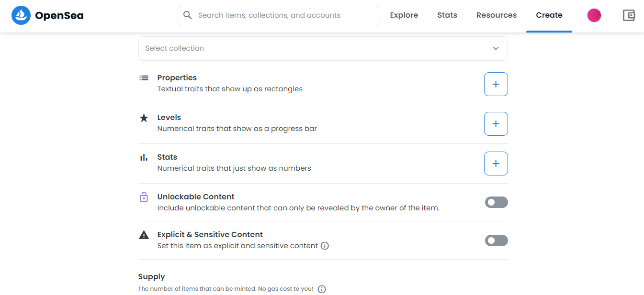
Task: Click the OpenSea brand name link
Action: point(59,15)
